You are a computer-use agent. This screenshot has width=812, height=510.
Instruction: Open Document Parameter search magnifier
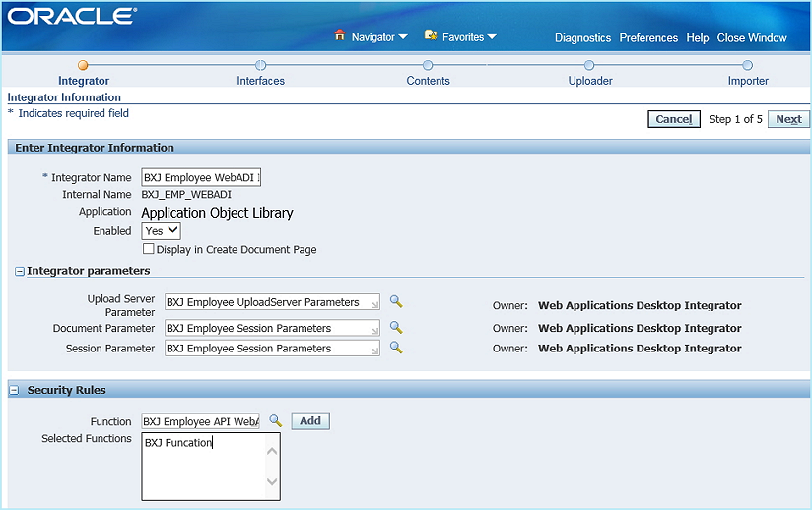pos(396,327)
